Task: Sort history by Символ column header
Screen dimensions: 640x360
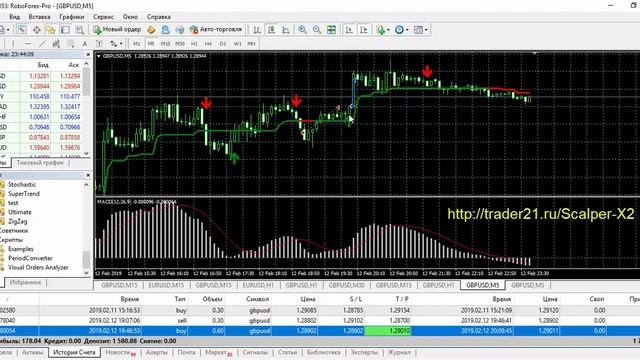Action: tap(258, 299)
